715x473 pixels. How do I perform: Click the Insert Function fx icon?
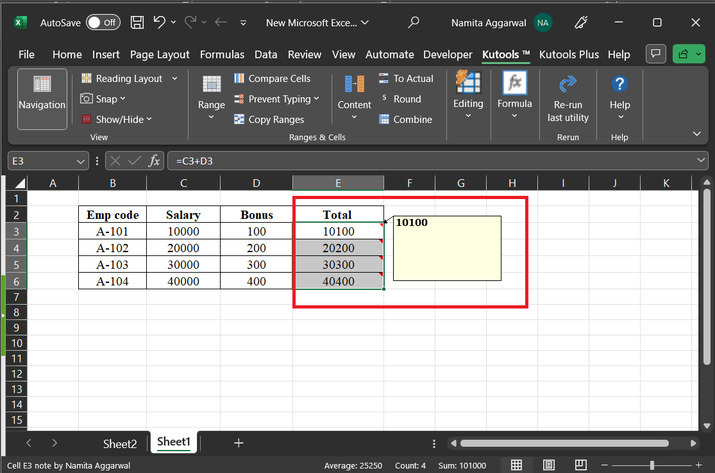(154, 161)
